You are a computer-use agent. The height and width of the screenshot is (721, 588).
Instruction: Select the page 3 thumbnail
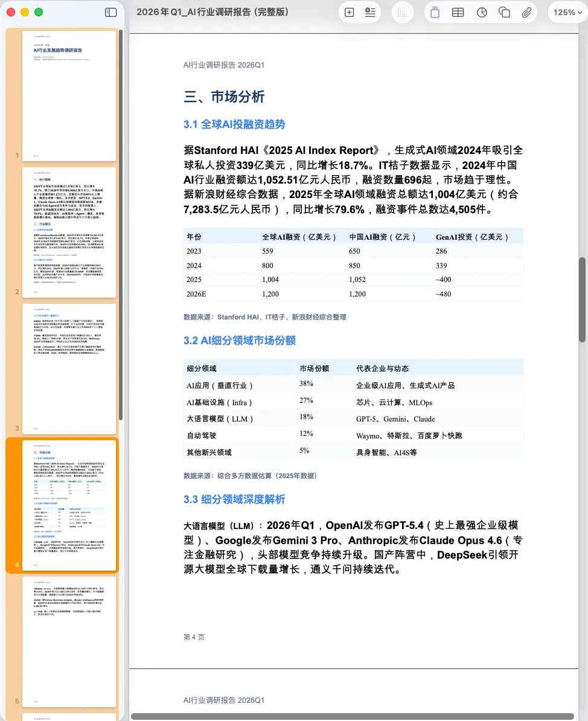click(69, 369)
